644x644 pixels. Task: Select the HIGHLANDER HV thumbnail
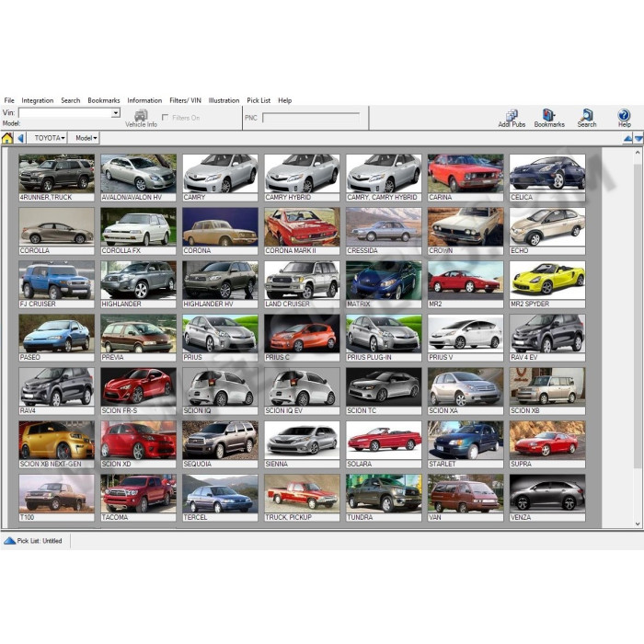pos(220,284)
